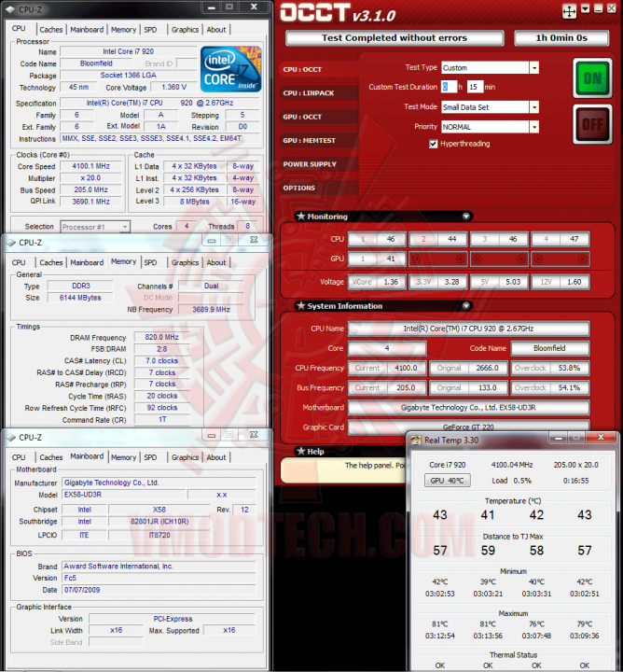The height and width of the screenshot is (672, 623).
Task: Click the Core Speed 4100.1 MHz value
Action: click(x=90, y=166)
